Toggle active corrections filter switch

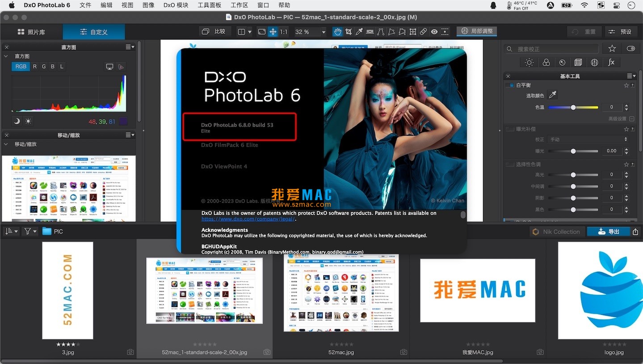pos(630,48)
